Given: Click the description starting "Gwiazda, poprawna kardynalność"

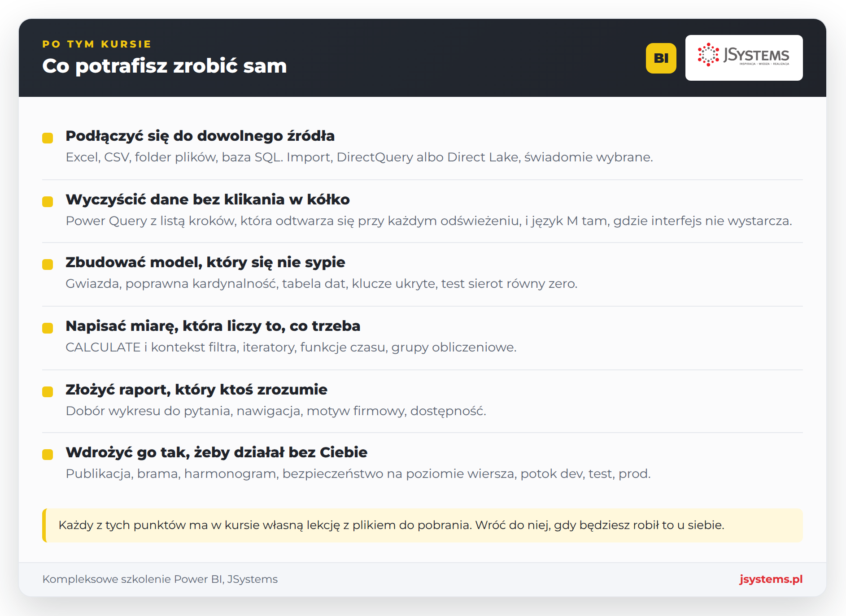Looking at the screenshot, I should [x=322, y=283].
